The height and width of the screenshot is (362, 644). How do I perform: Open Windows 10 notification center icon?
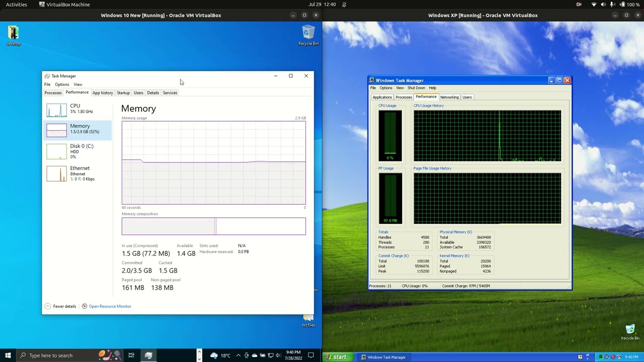point(311,355)
